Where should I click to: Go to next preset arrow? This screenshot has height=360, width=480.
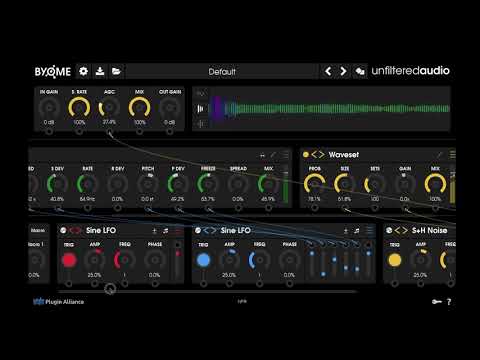343,71
